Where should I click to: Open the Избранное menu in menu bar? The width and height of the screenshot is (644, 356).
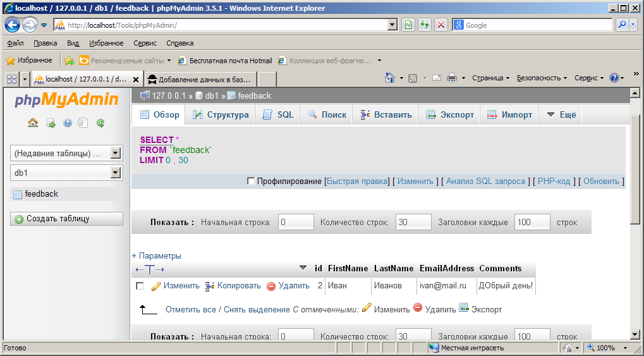106,43
